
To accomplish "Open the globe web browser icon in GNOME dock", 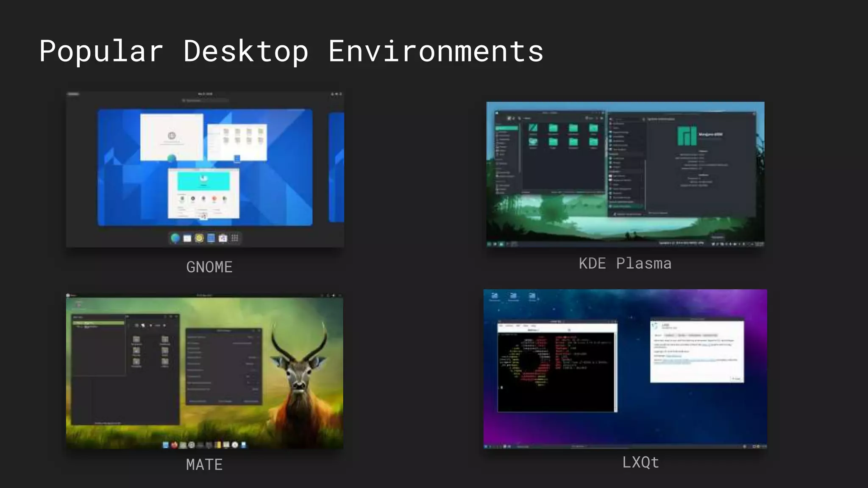I will click(x=175, y=238).
